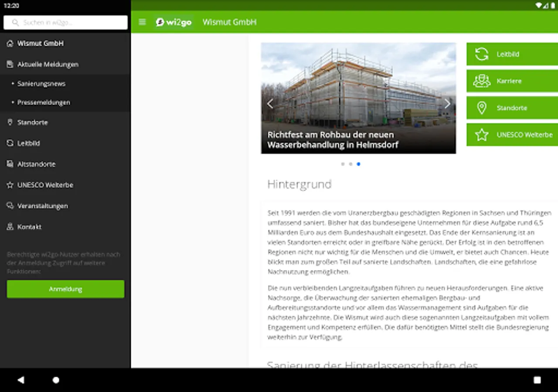Click the search magnifier icon
This screenshot has width=558, height=392.
(x=16, y=23)
